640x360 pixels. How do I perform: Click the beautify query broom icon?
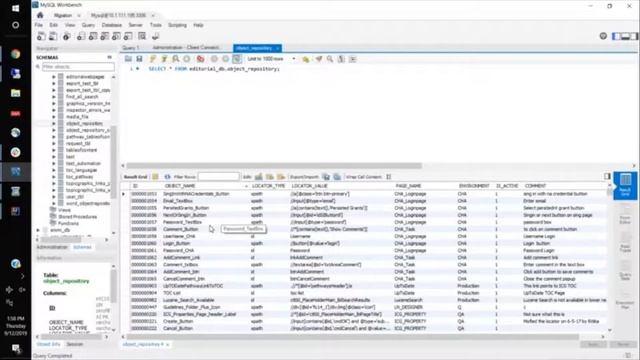(x=319, y=59)
